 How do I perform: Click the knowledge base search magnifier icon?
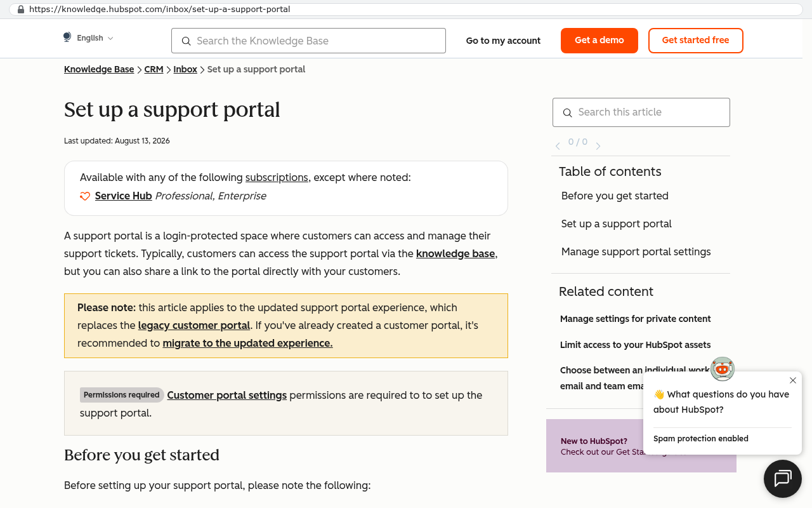(186, 41)
